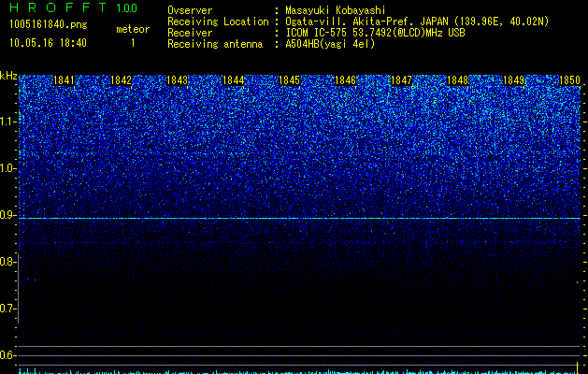Click the 1843 time marker
Viewport: 588px width, 374px height.
(177, 80)
